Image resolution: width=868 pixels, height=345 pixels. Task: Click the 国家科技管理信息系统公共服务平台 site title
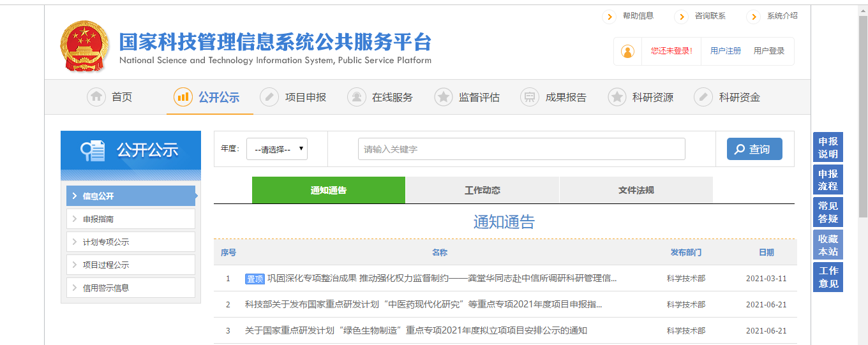(275, 41)
